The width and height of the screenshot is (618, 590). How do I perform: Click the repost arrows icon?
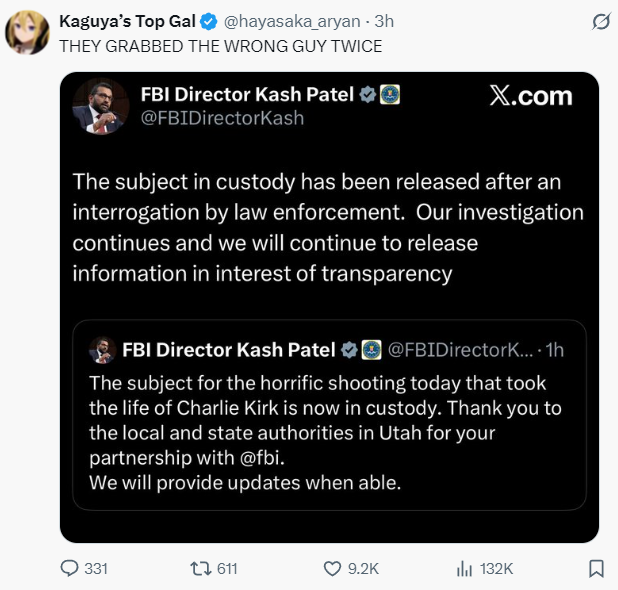(201, 569)
